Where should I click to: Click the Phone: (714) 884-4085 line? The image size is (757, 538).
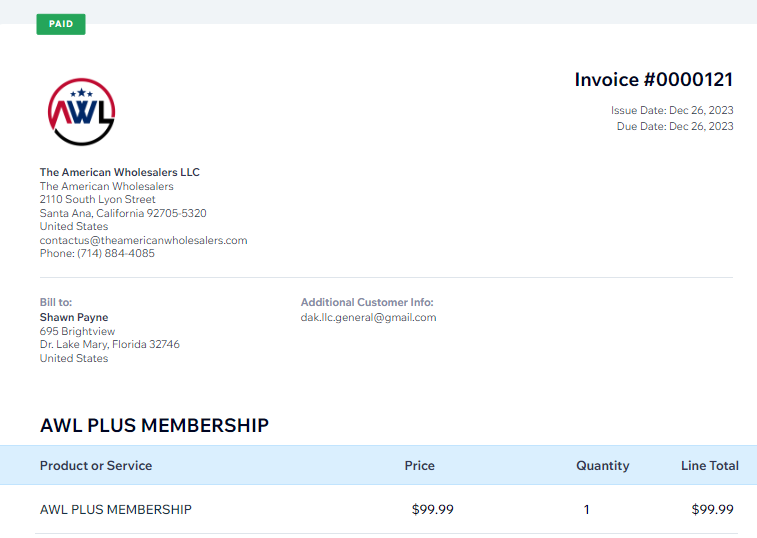(x=97, y=254)
